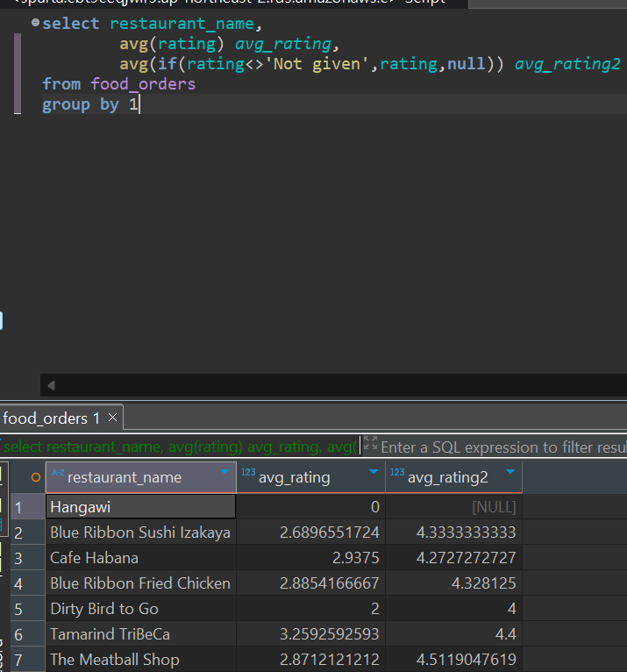627x672 pixels.
Task: Select row number 5 header
Action: 27,609
